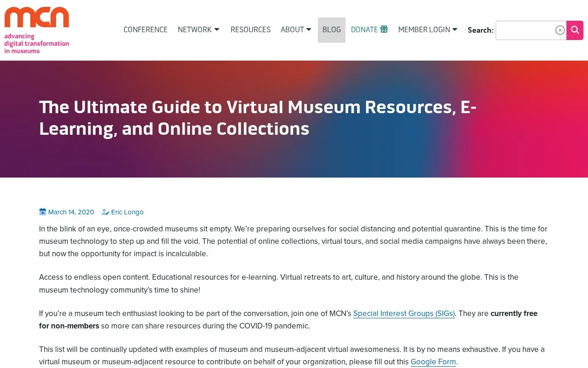Image resolution: width=588 pixels, height=368 pixels.
Task: Open the Eric Longo author link
Action: (127, 212)
